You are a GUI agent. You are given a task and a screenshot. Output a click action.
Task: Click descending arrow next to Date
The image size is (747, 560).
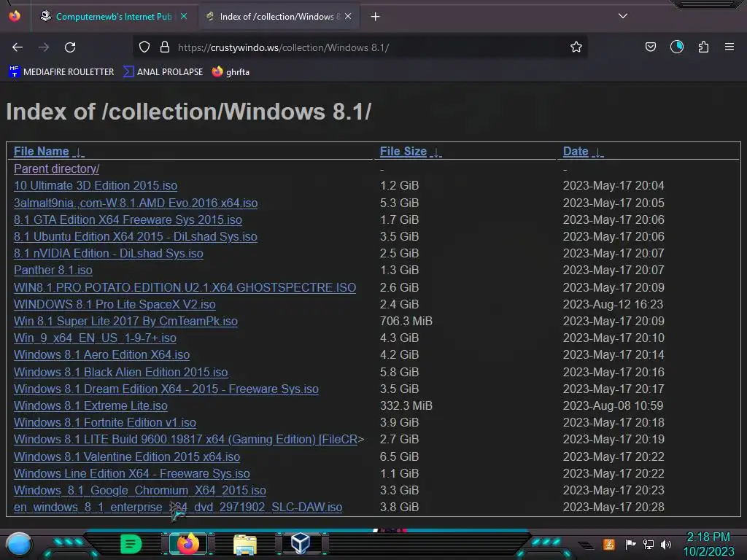click(598, 152)
